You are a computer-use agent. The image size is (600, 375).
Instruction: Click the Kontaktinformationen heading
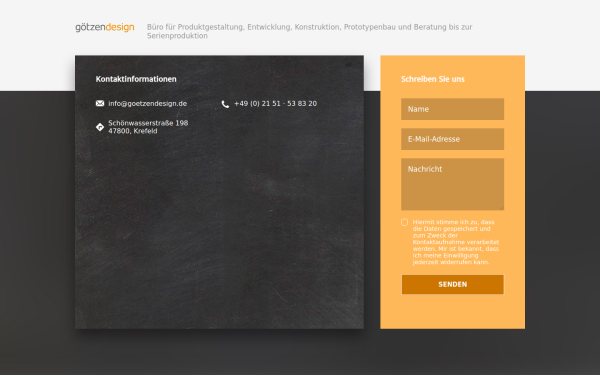tap(136, 79)
